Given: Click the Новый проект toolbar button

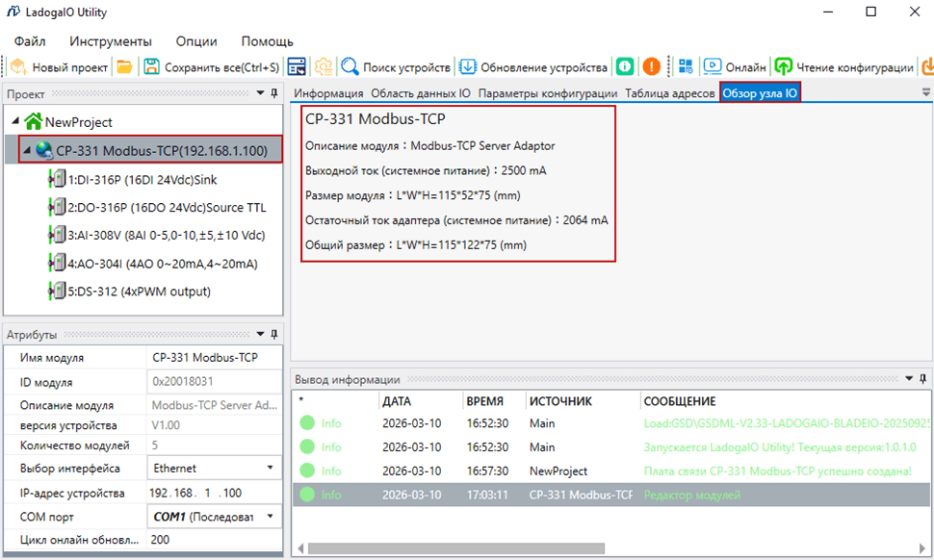Looking at the screenshot, I should pos(60,66).
